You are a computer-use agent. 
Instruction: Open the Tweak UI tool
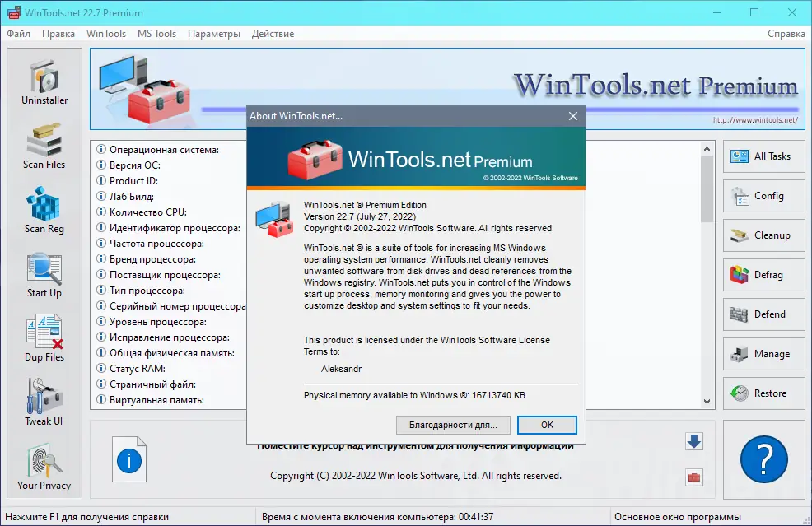coord(44,403)
